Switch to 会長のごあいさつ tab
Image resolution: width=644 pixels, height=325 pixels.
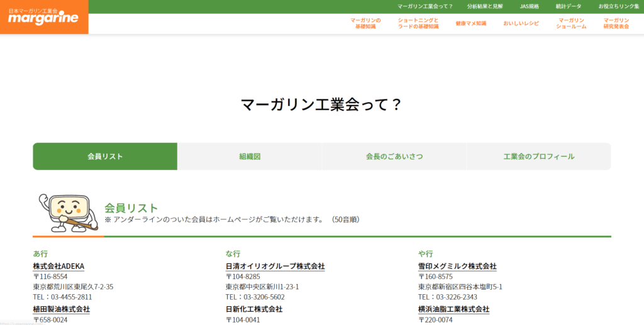click(x=394, y=156)
